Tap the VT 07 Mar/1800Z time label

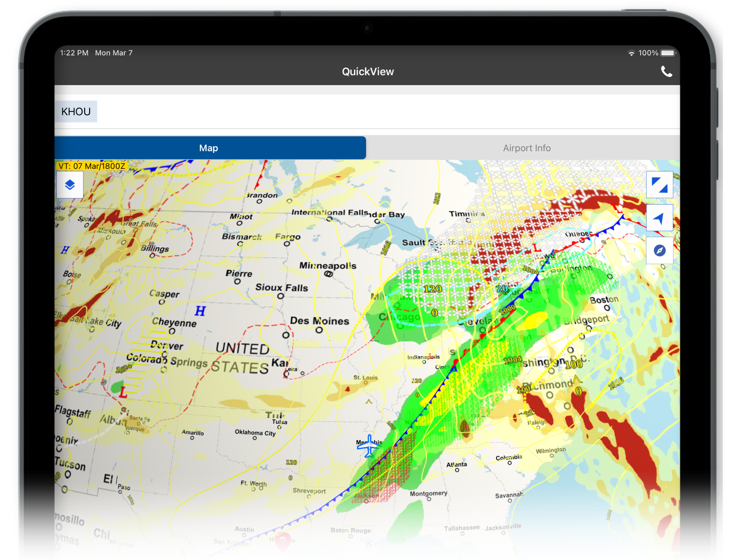click(92, 166)
